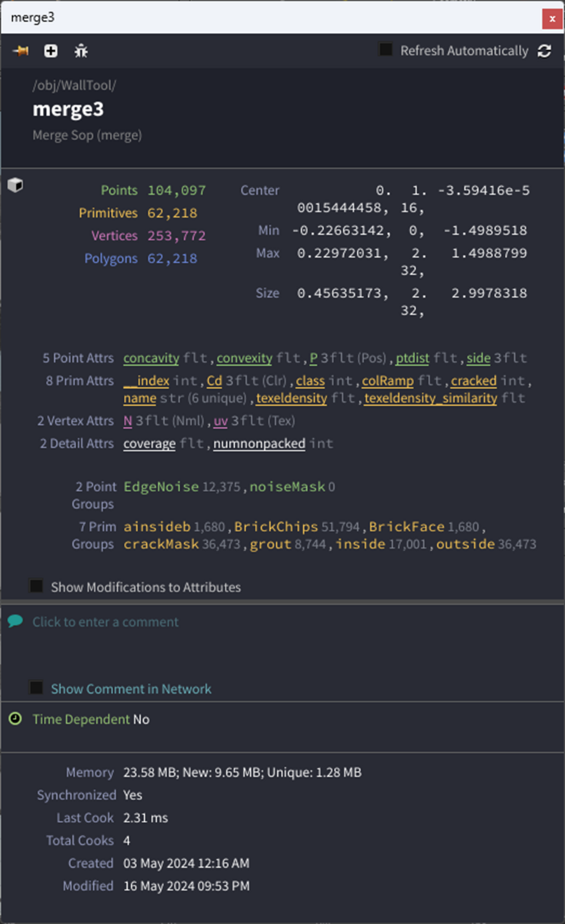Click the Cd color prim attribute
This screenshot has height=924, width=565.
pyautogui.click(x=214, y=381)
